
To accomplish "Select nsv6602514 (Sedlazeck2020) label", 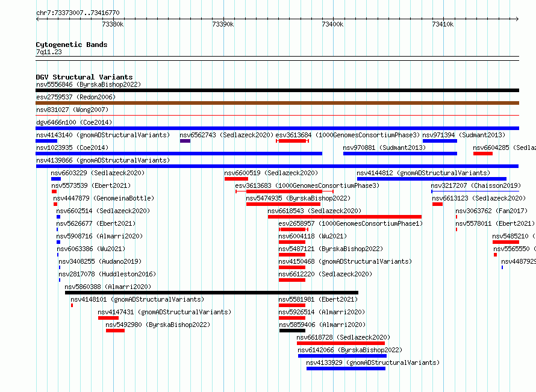I will point(103,211).
